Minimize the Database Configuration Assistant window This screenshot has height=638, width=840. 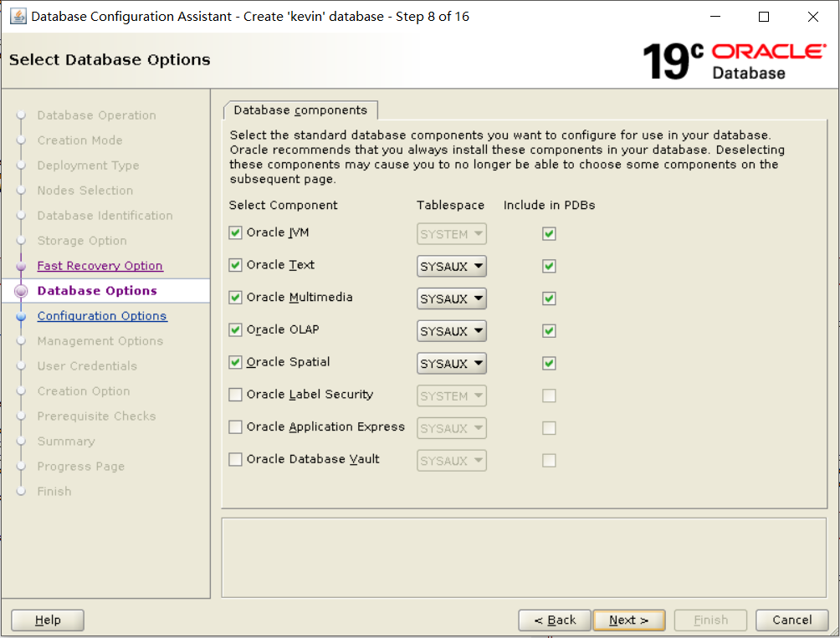click(715, 17)
